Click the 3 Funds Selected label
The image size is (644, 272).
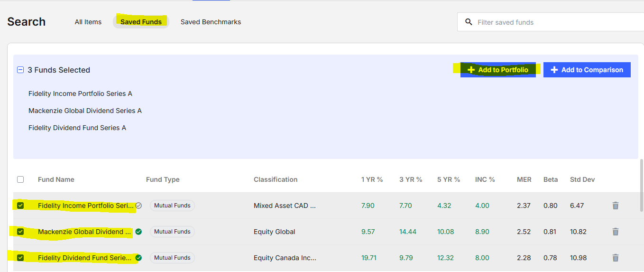[x=59, y=70]
